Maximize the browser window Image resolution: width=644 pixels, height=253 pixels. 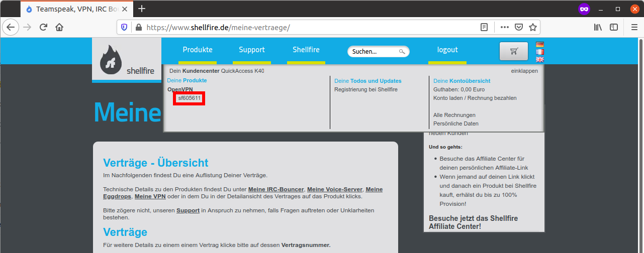(617, 9)
